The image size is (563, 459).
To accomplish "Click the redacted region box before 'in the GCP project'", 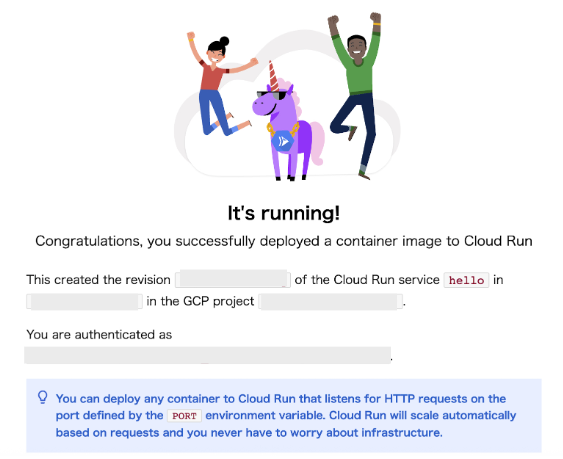I will pos(84,302).
